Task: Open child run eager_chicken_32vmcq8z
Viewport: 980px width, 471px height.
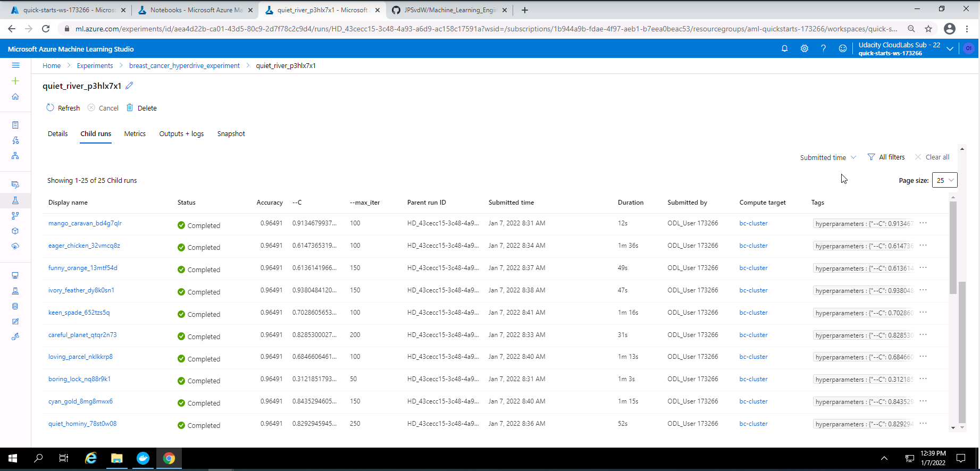Action: 84,246
